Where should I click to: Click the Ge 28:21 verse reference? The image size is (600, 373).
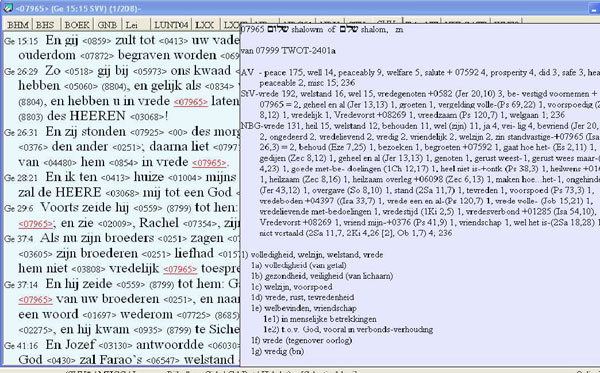coord(21,178)
